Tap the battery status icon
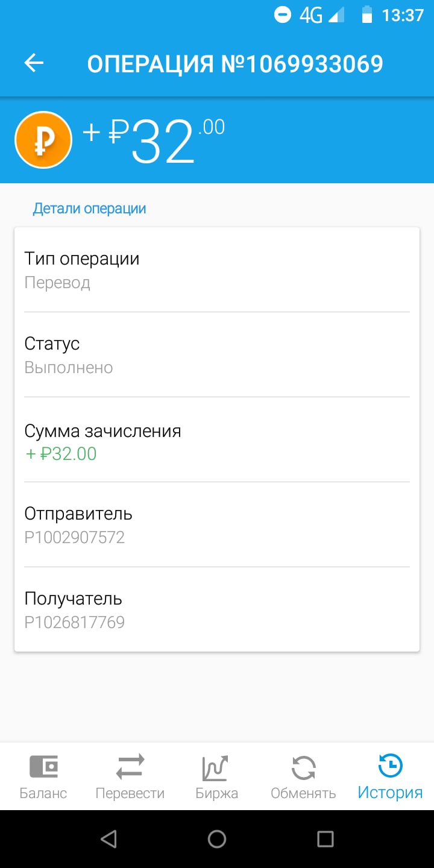 (366, 15)
